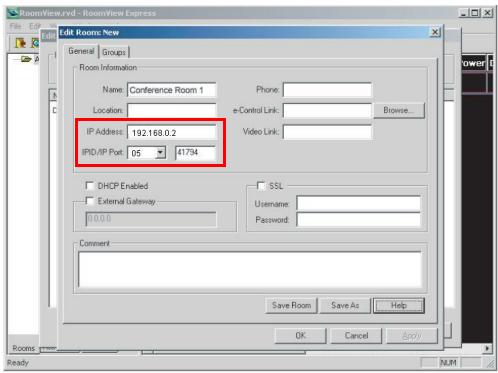Open the IPID dropdown arrow
Screen dimensions: 498x373
coord(160,153)
